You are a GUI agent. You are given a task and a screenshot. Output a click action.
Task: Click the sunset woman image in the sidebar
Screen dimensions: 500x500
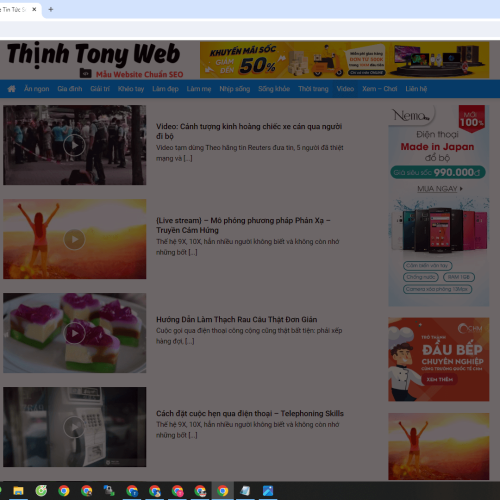[x=439, y=446]
